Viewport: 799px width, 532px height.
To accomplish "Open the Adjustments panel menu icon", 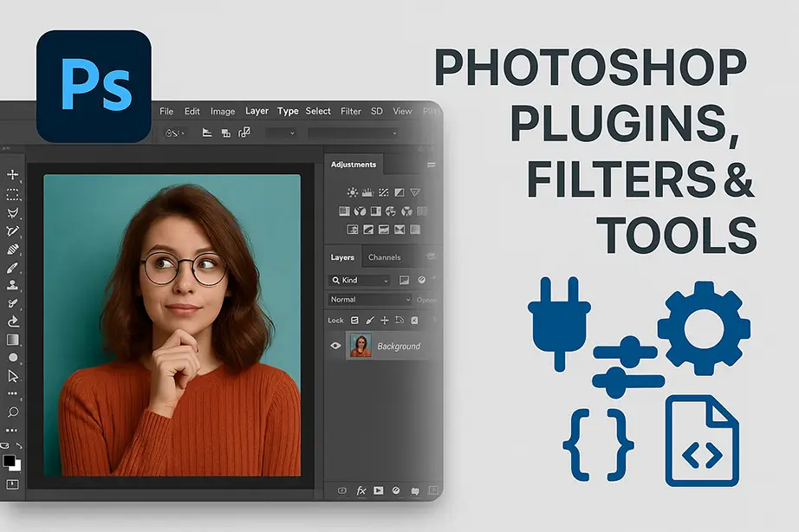I will click(431, 165).
